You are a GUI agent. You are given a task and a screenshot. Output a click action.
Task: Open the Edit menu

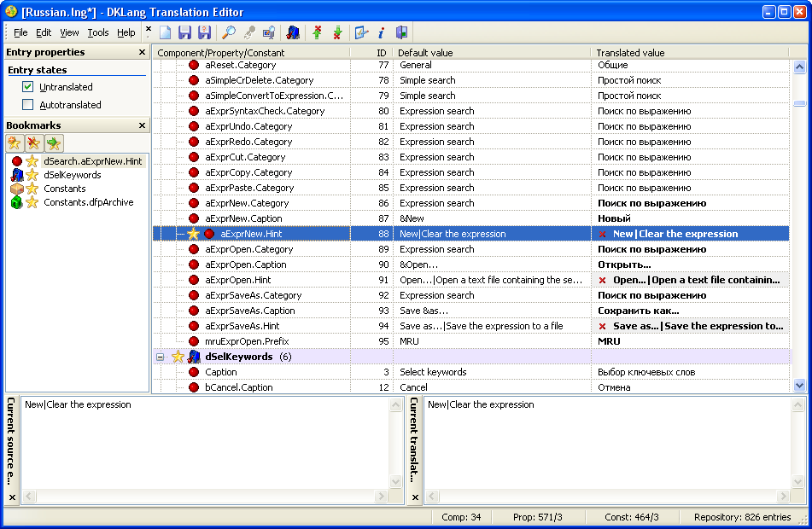coord(44,32)
